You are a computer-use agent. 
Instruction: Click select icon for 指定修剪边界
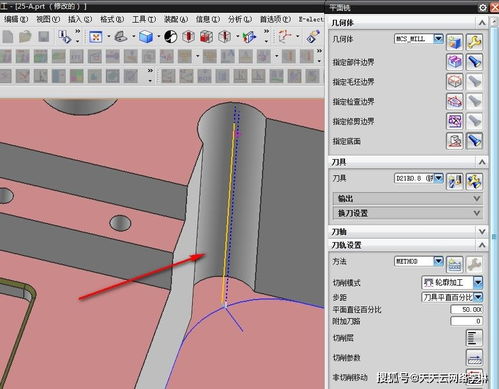(455, 121)
